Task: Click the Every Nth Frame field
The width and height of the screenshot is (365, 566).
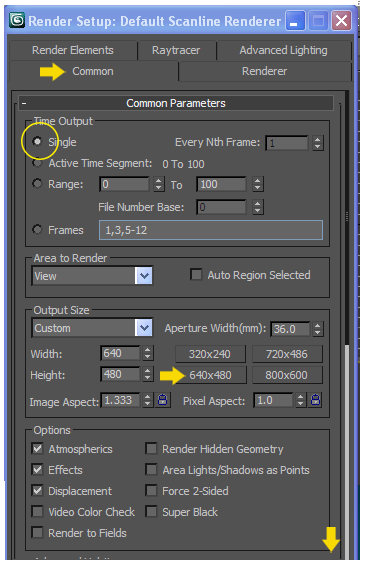Action: point(287,143)
